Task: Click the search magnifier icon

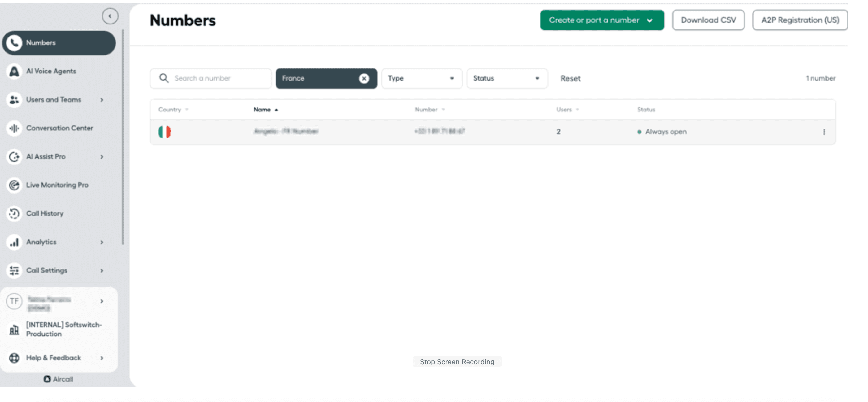Action: pos(164,78)
